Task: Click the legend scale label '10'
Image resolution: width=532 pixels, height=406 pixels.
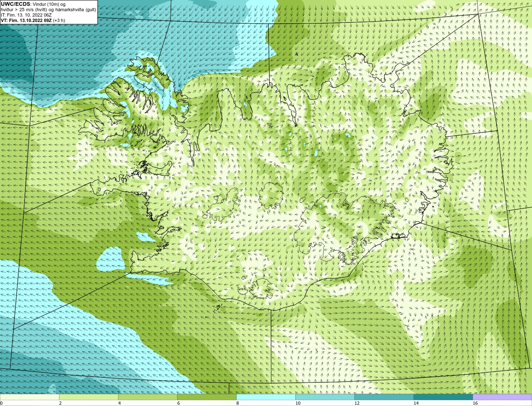Action: tap(298, 403)
